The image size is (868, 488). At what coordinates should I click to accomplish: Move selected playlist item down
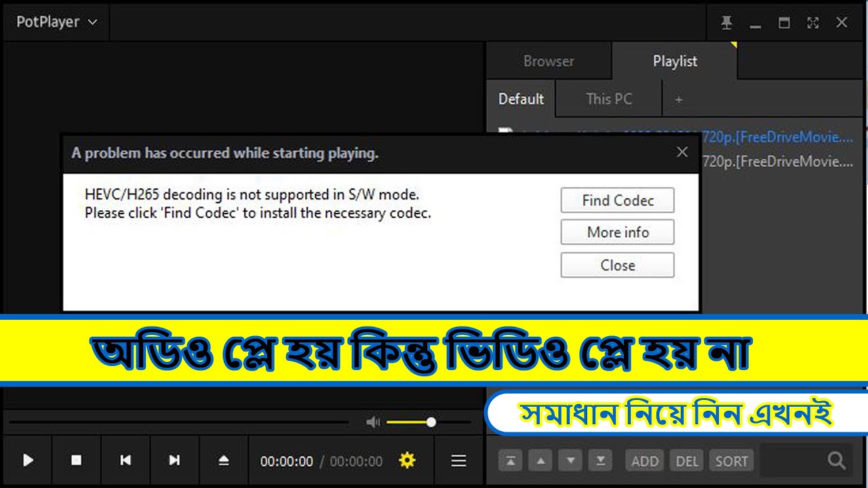[x=570, y=462]
